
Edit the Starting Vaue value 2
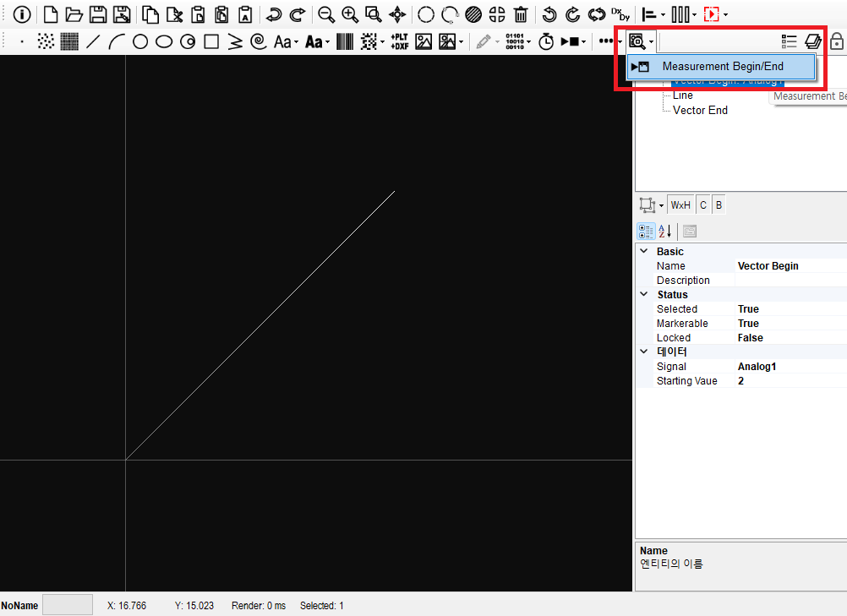click(791, 381)
